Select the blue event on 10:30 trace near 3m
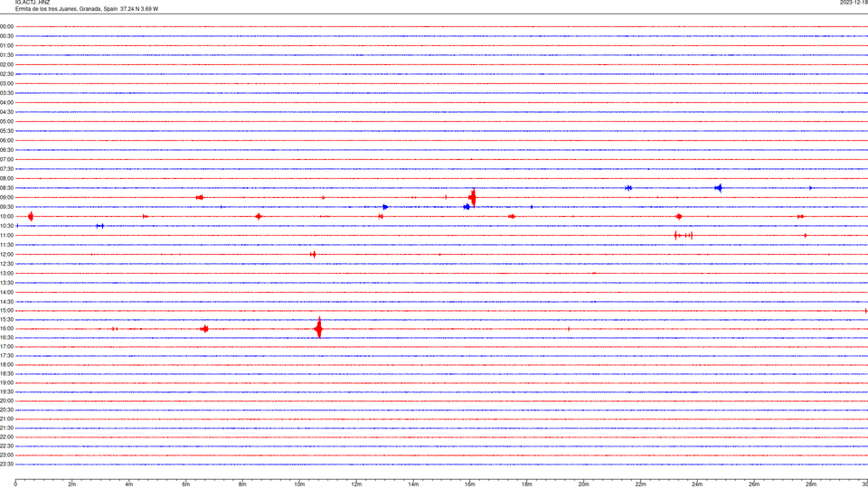The width and height of the screenshot is (868, 488). click(100, 226)
